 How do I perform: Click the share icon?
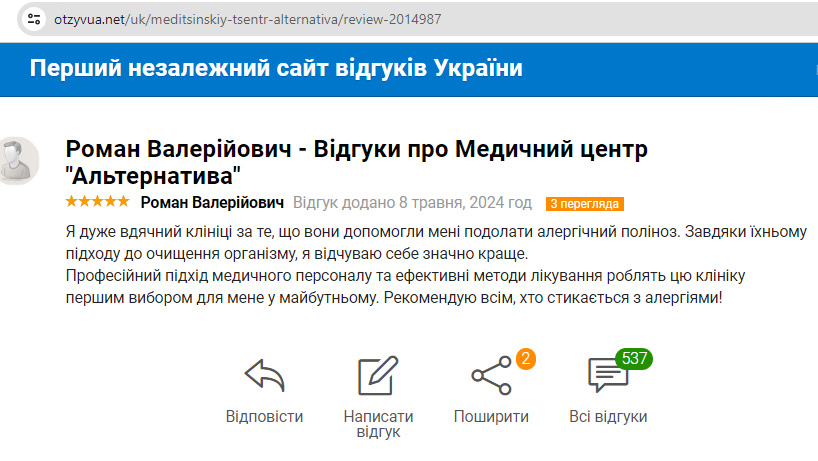point(490,376)
